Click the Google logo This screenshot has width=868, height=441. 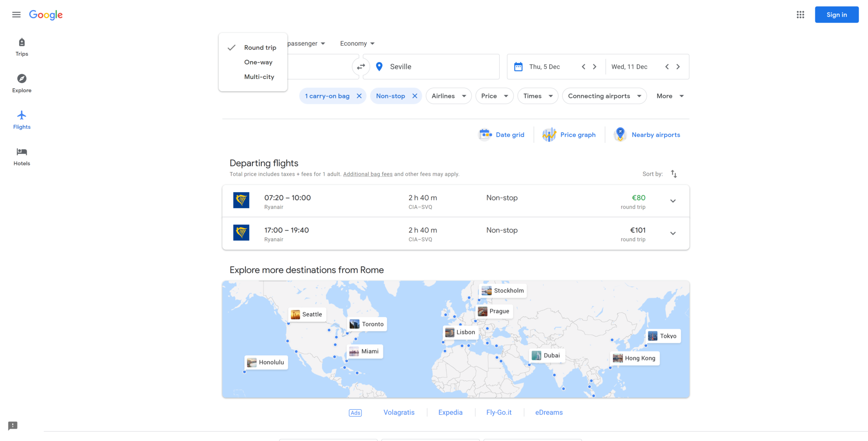click(x=46, y=15)
